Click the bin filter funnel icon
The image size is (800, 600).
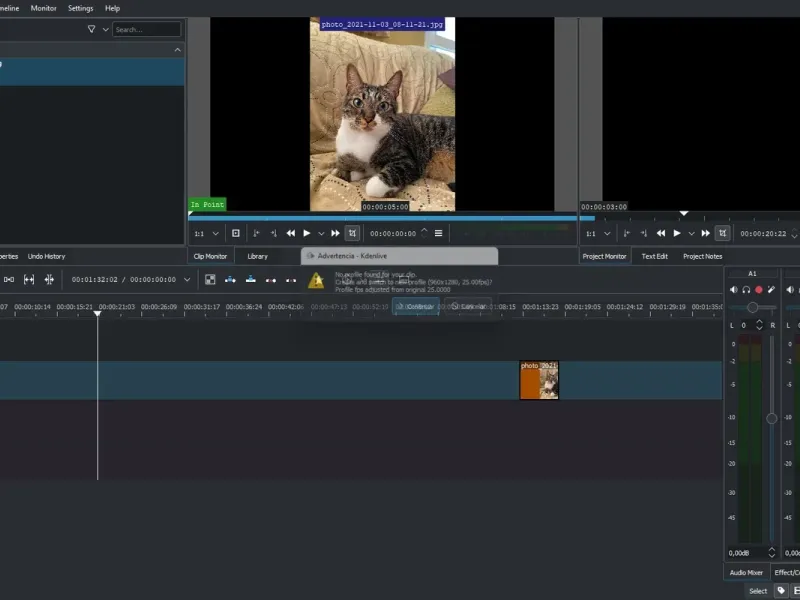91,29
